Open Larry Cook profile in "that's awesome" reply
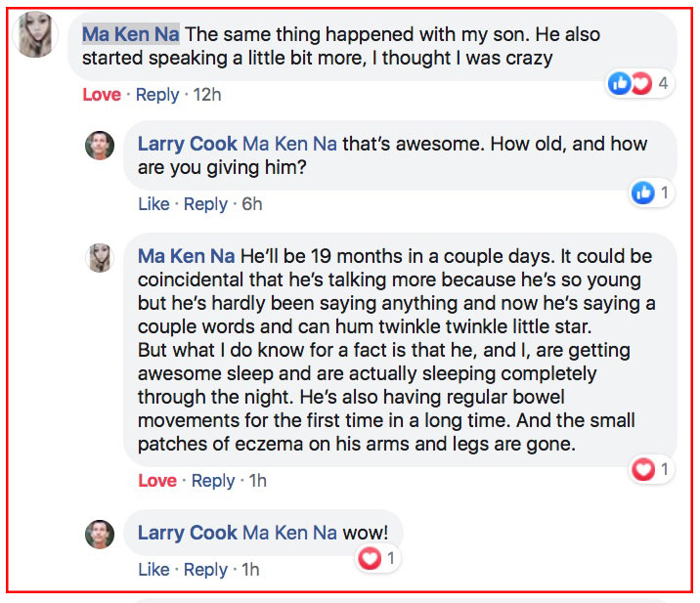 187,144
